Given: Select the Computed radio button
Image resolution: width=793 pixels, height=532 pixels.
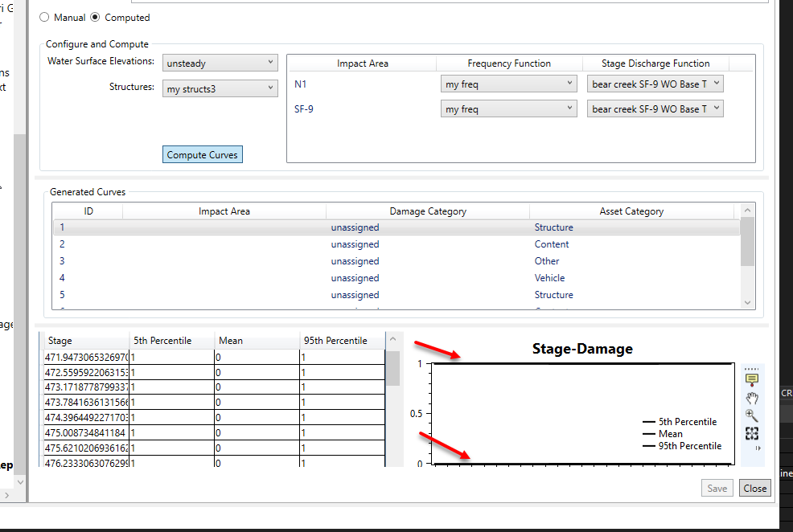Looking at the screenshot, I should [94, 17].
